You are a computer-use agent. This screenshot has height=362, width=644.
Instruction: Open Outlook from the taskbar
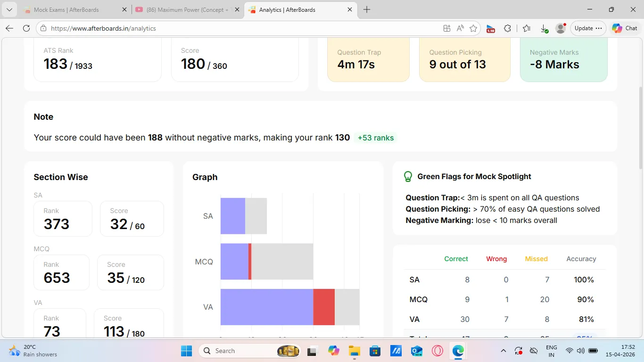tap(417, 351)
